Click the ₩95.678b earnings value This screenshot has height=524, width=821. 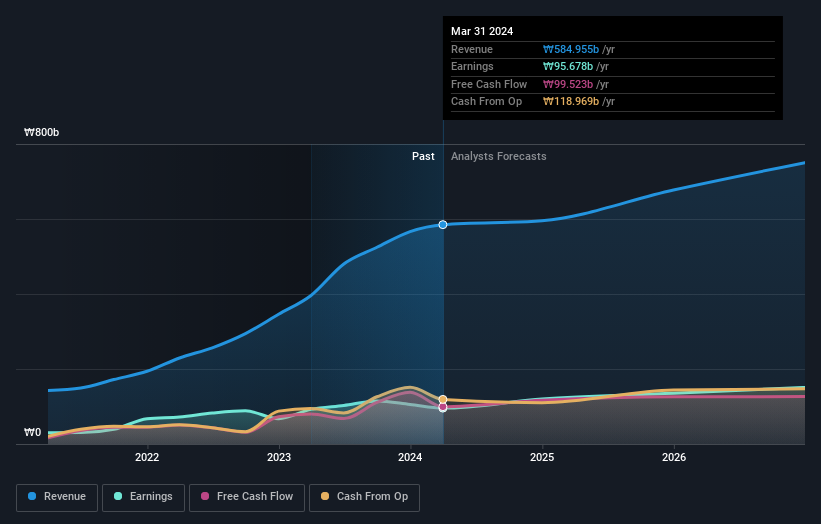tap(568, 66)
